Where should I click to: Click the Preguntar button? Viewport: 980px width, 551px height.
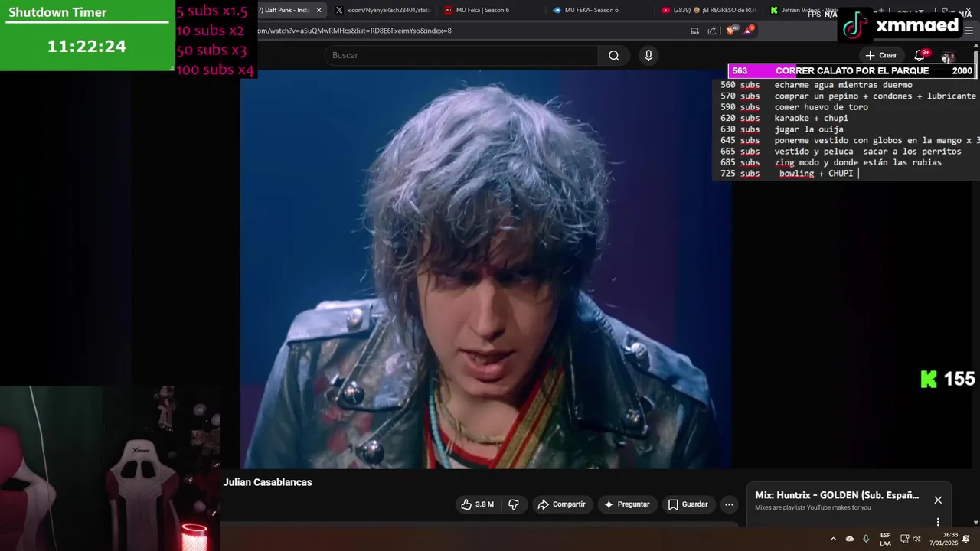click(x=626, y=504)
